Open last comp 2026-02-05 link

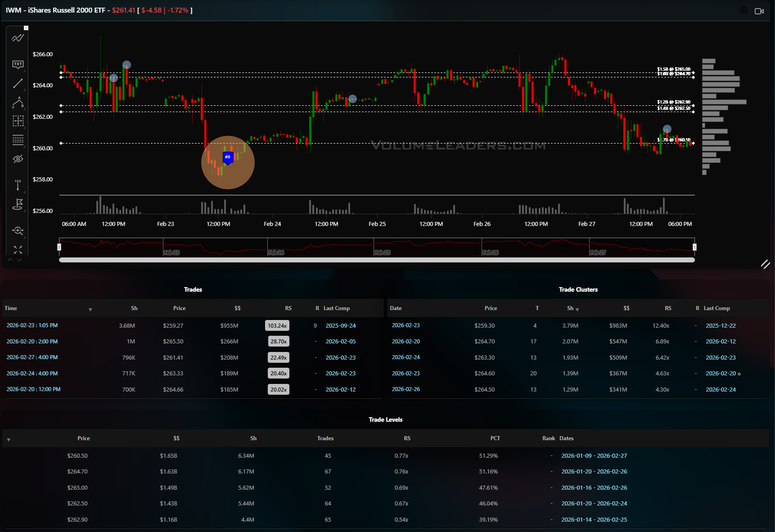(341, 342)
